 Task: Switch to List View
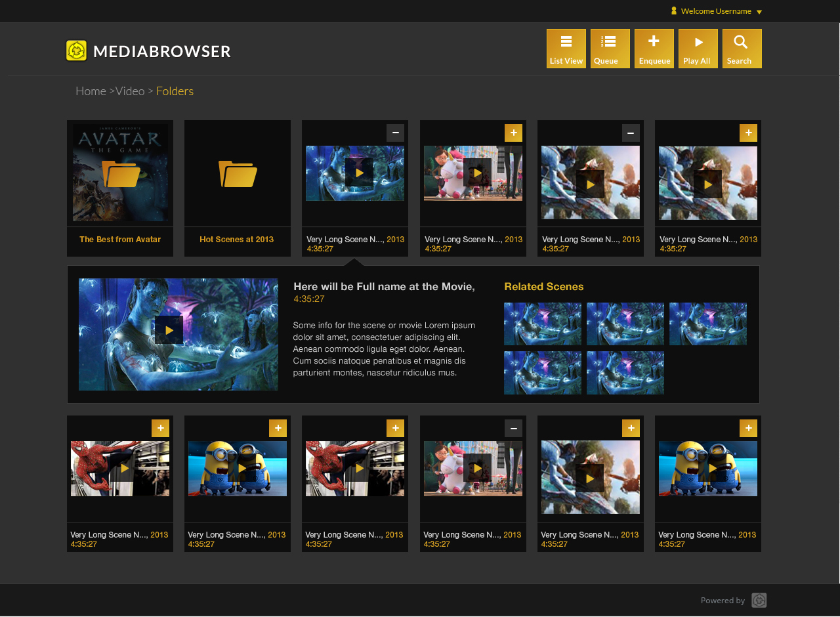(x=566, y=49)
